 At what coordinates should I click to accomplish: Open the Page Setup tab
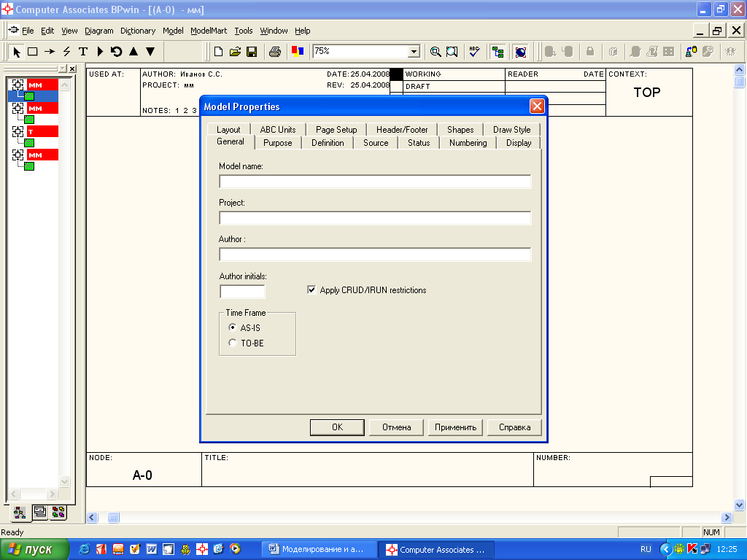(x=336, y=130)
